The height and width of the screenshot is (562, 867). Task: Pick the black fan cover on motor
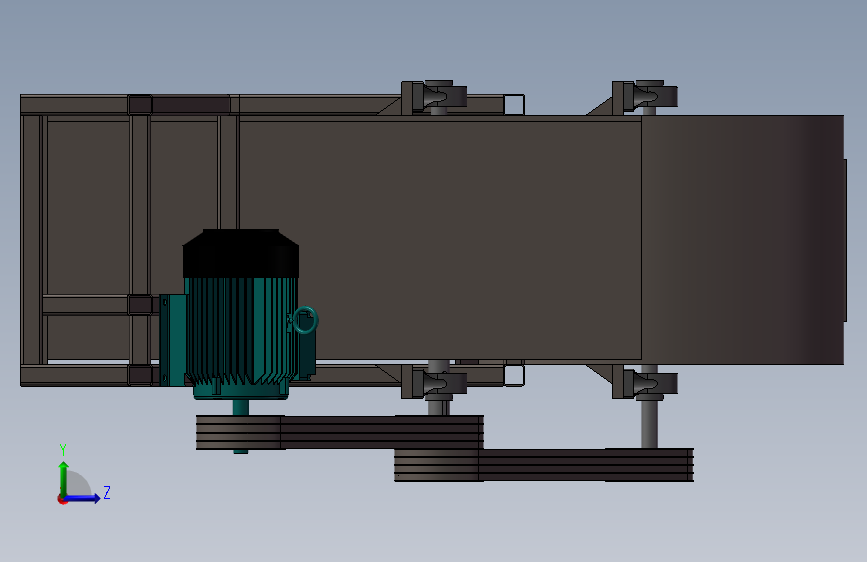click(241, 253)
